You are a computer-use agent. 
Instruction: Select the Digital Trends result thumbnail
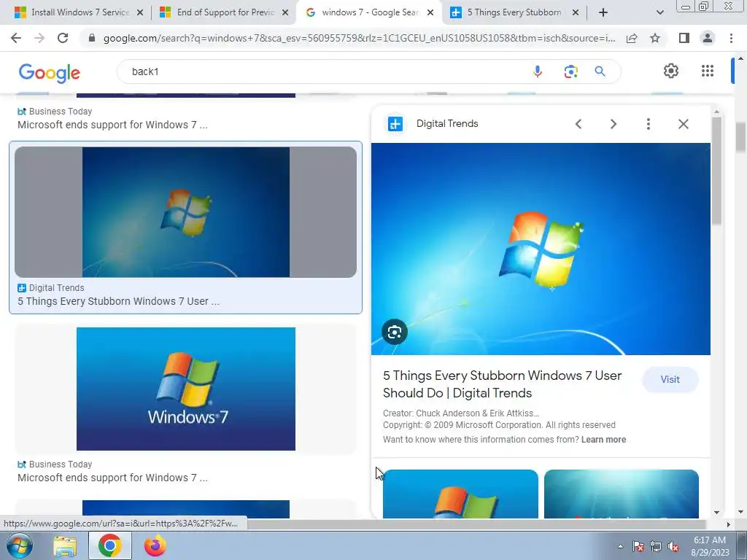[x=186, y=212]
